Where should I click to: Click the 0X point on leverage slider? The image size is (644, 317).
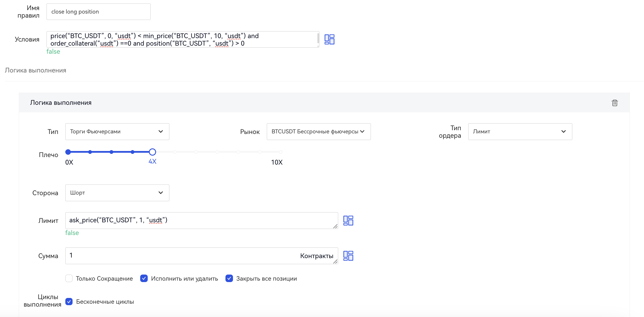tap(68, 152)
